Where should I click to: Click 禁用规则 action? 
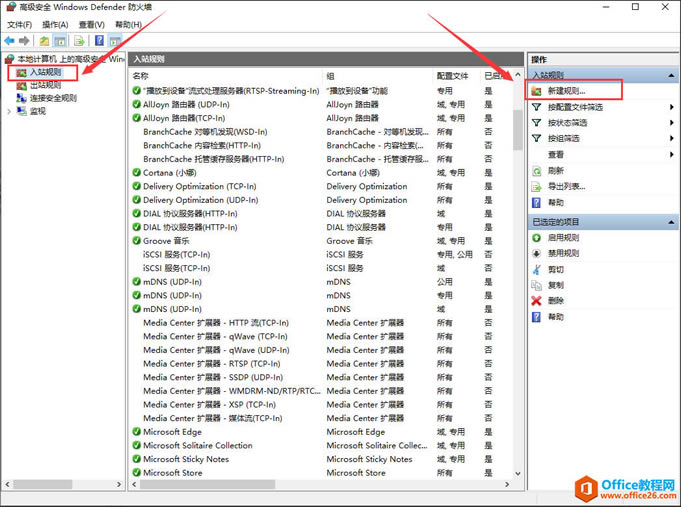pos(563,253)
